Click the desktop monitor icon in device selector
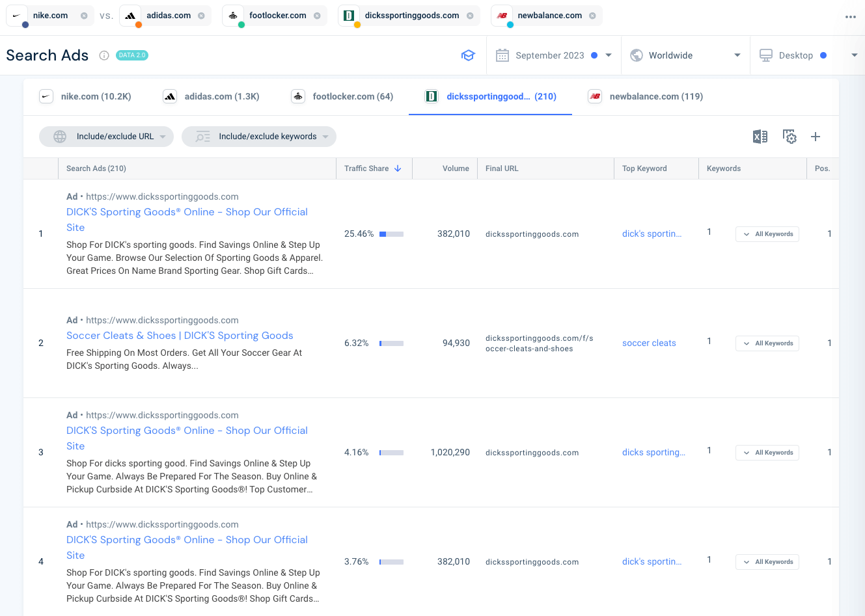This screenshot has height=616, width=865. (766, 55)
